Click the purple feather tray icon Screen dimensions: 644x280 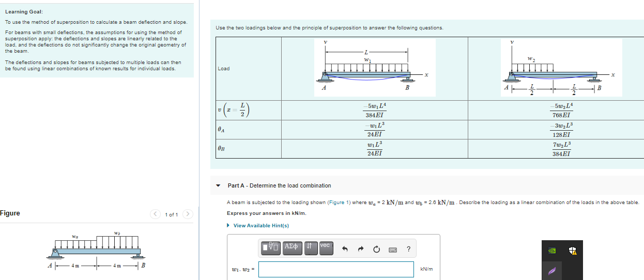coord(552,270)
